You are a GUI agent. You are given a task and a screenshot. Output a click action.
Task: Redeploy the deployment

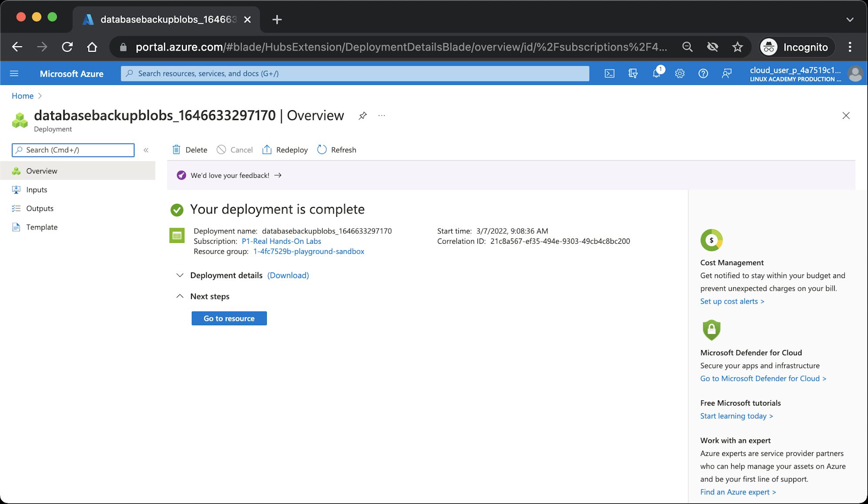285,150
